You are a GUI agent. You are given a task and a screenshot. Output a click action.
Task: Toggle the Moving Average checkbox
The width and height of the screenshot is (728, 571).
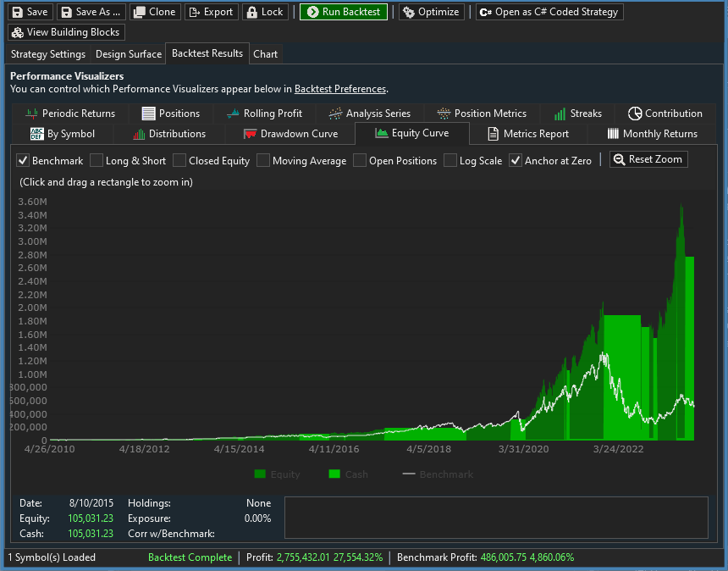[264, 160]
